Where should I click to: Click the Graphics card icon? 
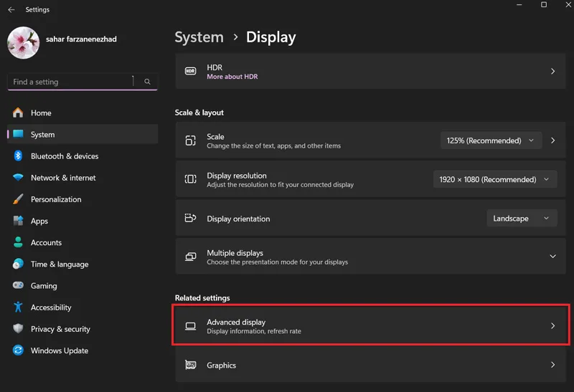(x=190, y=365)
